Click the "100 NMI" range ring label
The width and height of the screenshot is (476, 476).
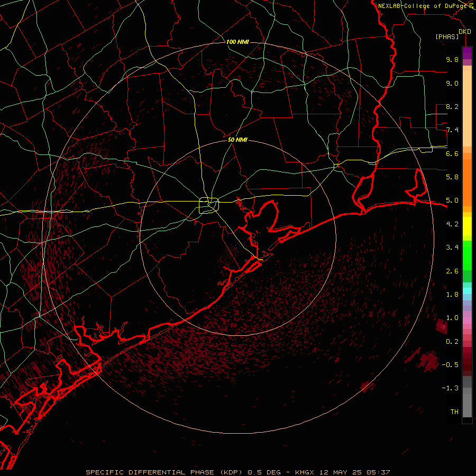click(x=237, y=42)
